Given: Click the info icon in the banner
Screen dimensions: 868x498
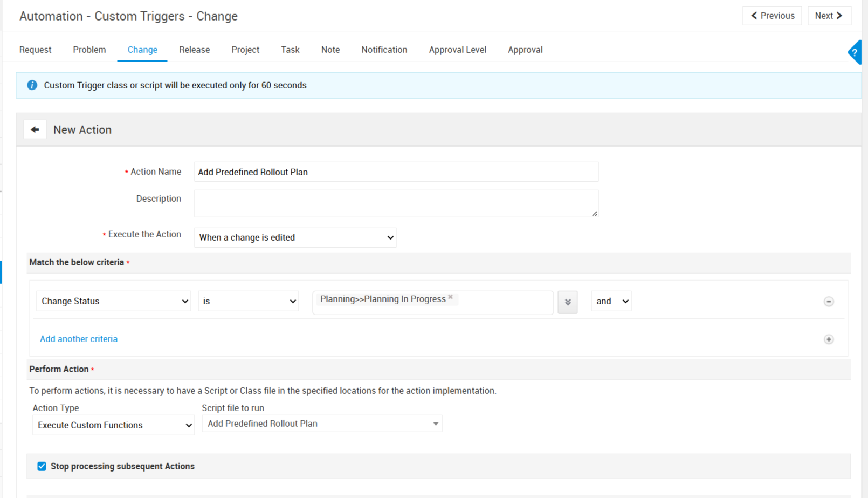Looking at the screenshot, I should pyautogui.click(x=32, y=85).
